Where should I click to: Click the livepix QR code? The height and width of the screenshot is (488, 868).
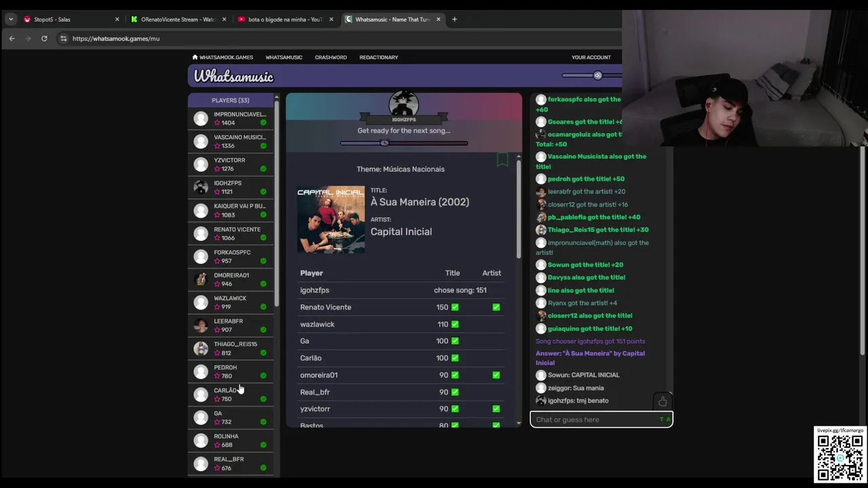pos(840,458)
